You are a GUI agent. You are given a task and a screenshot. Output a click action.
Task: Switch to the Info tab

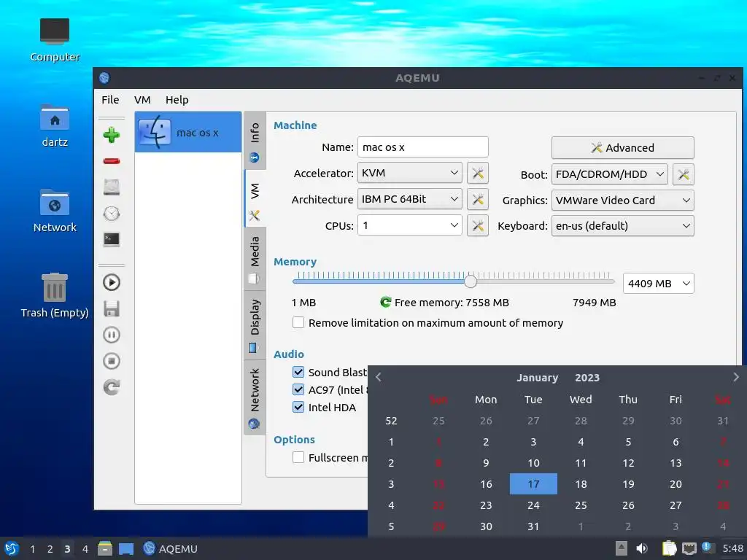point(255,141)
